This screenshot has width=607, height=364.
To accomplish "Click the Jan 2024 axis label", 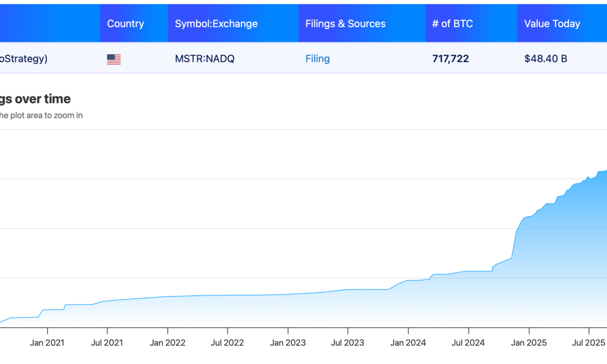I will pyautogui.click(x=408, y=343).
